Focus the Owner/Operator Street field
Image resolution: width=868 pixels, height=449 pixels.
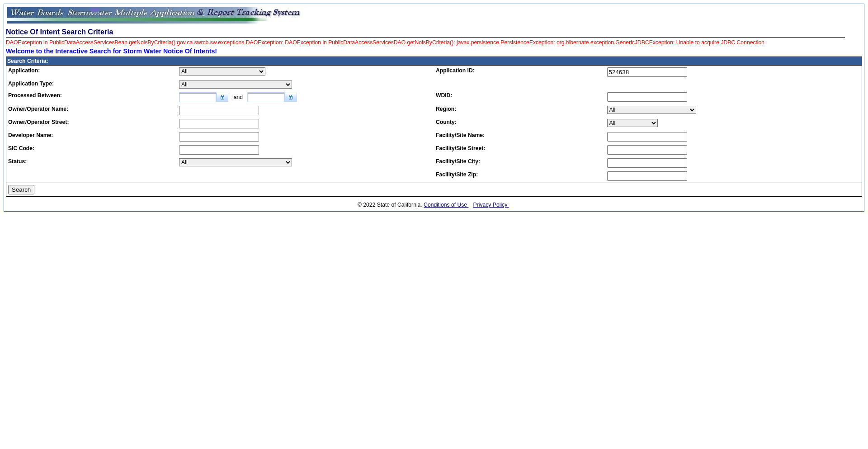[x=219, y=124]
